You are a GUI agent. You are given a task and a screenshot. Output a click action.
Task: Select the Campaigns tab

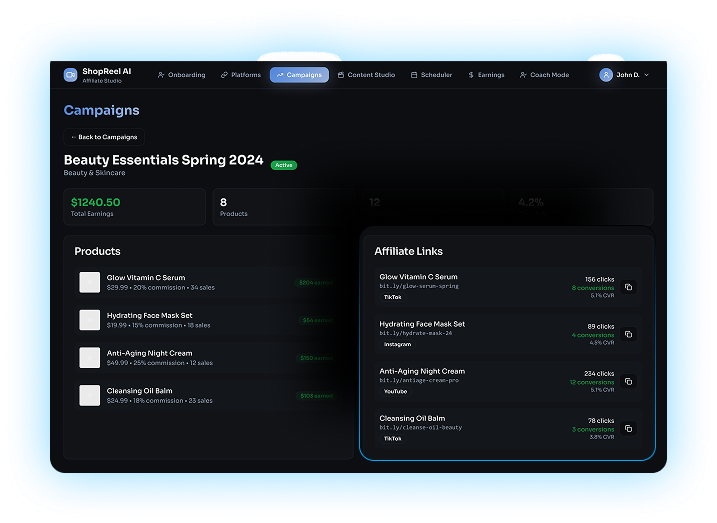(299, 75)
